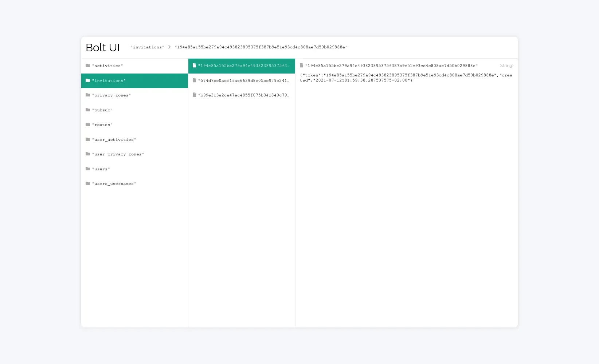The width and height of the screenshot is (599, 364).
Task: Click the file icon of key 574d7be0acf1
Action: click(x=195, y=80)
